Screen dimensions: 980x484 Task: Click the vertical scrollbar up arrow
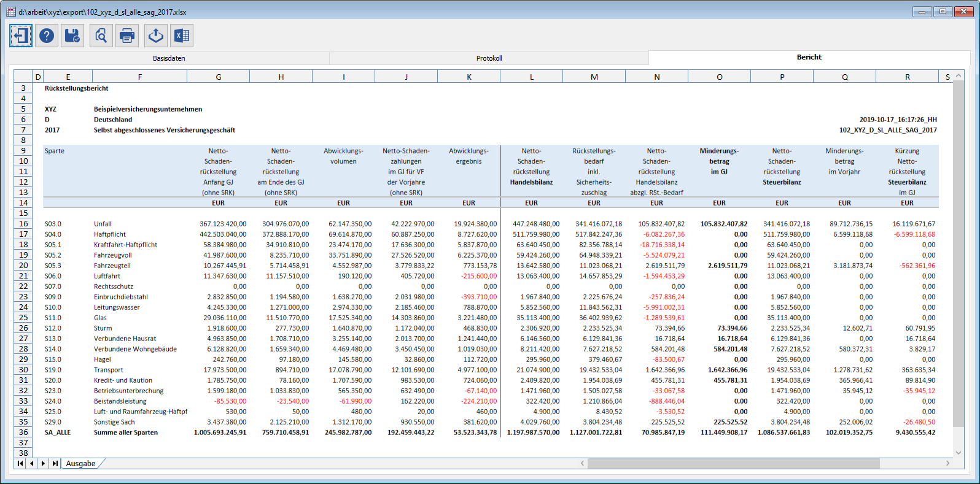point(959,76)
